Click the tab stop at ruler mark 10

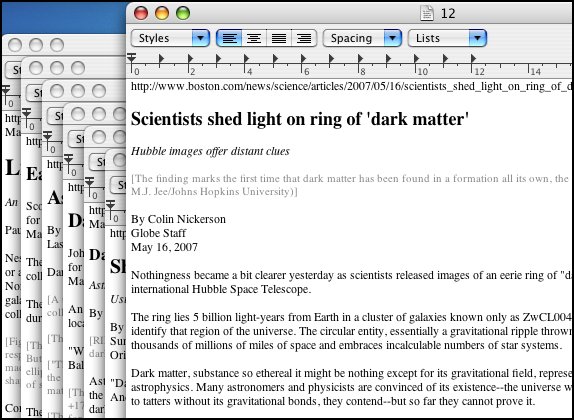coord(416,58)
